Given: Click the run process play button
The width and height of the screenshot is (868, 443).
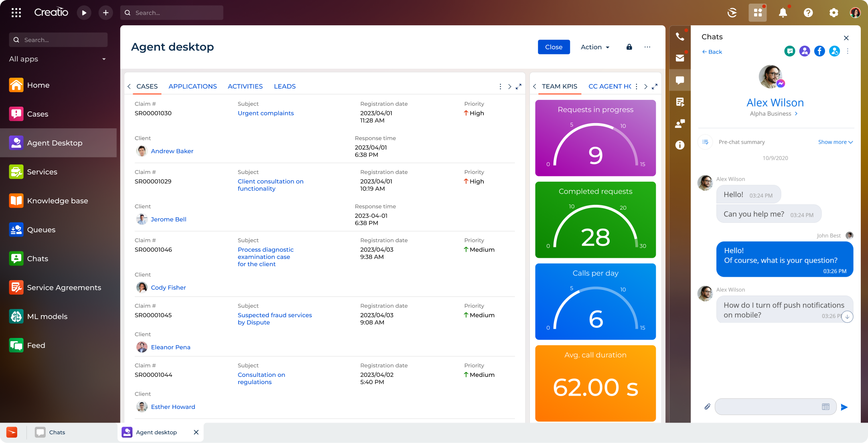Looking at the screenshot, I should (84, 13).
